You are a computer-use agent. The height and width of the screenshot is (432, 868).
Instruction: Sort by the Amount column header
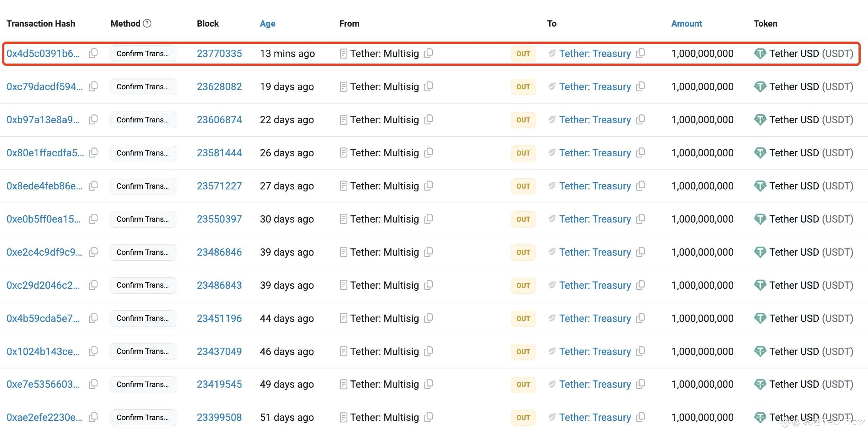click(687, 23)
